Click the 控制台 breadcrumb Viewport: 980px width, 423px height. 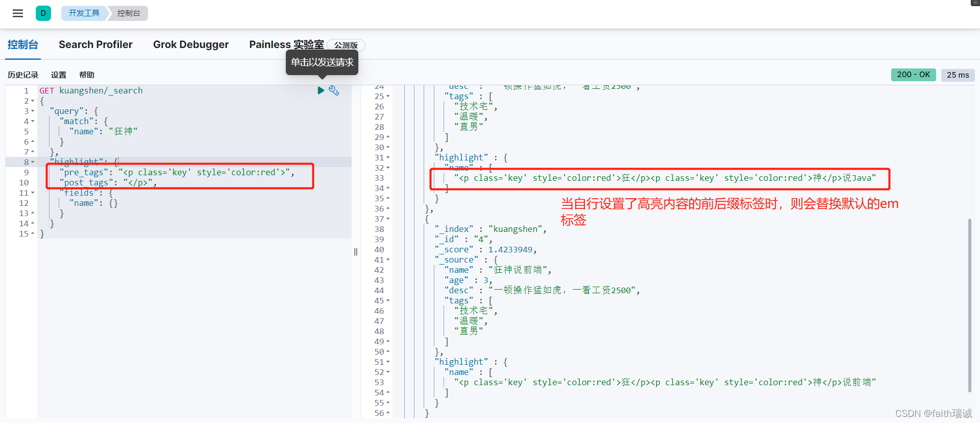[x=129, y=13]
